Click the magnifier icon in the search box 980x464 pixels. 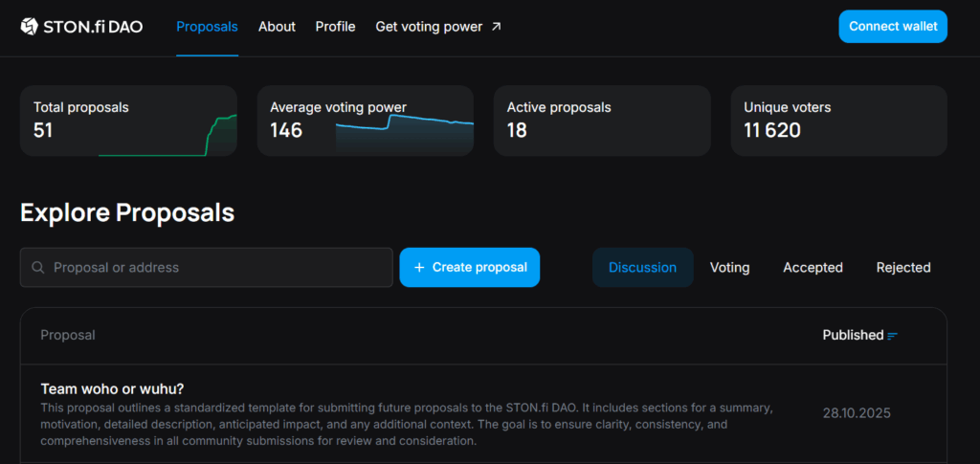click(38, 268)
